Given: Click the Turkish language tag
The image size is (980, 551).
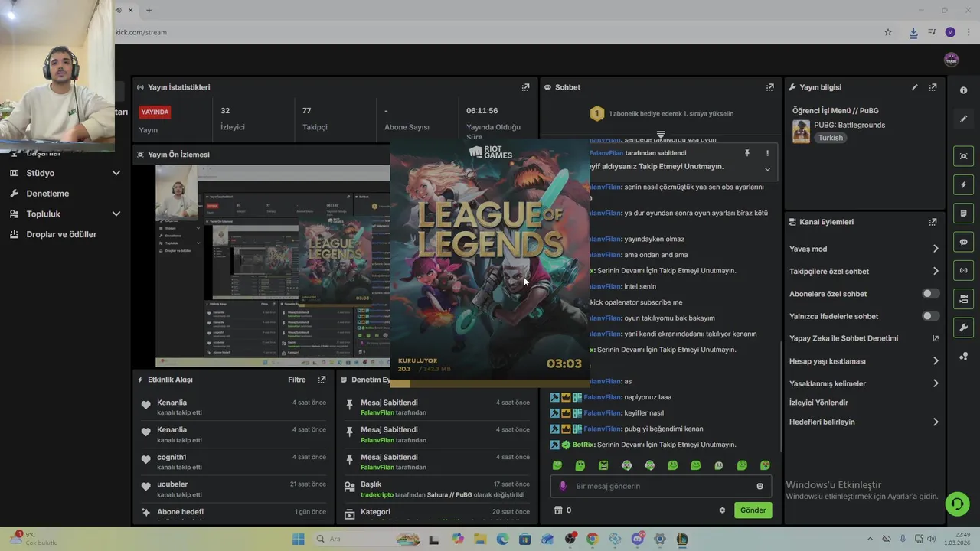Looking at the screenshot, I should click(830, 138).
